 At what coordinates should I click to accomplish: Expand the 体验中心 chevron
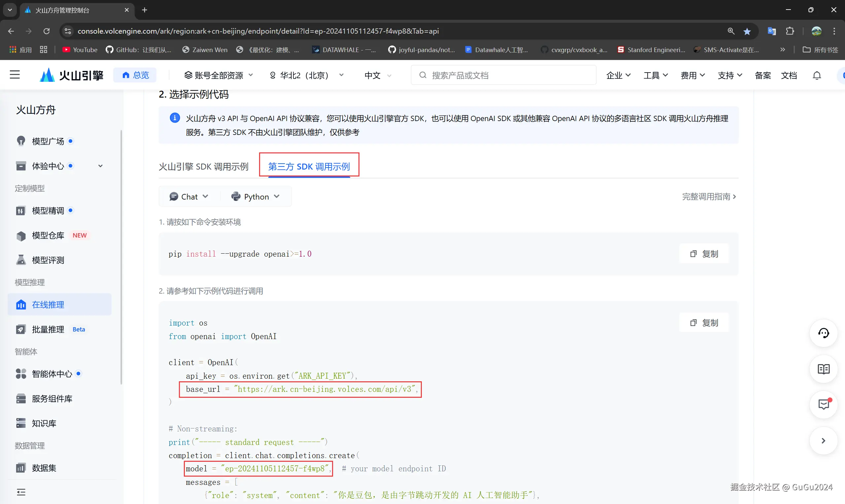click(100, 166)
